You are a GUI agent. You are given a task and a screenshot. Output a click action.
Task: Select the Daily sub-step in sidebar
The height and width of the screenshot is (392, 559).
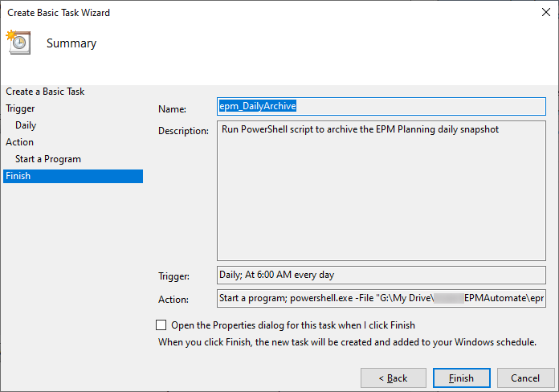(x=26, y=125)
